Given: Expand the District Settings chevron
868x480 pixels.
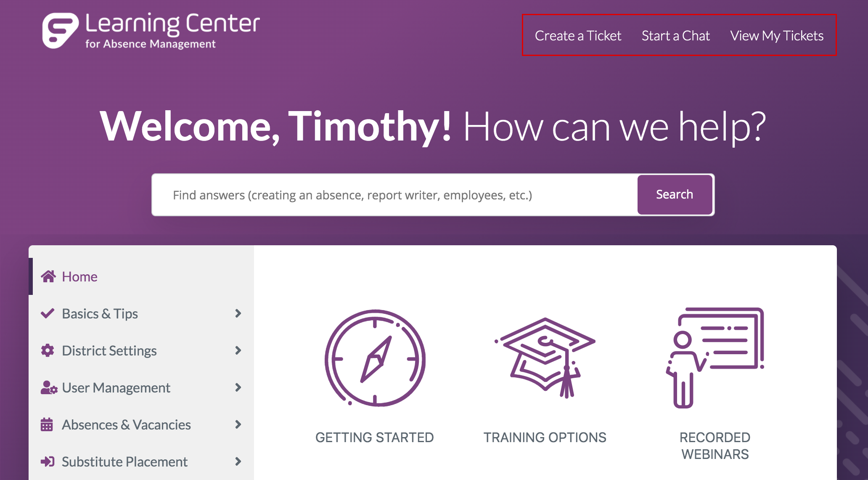Looking at the screenshot, I should click(238, 350).
